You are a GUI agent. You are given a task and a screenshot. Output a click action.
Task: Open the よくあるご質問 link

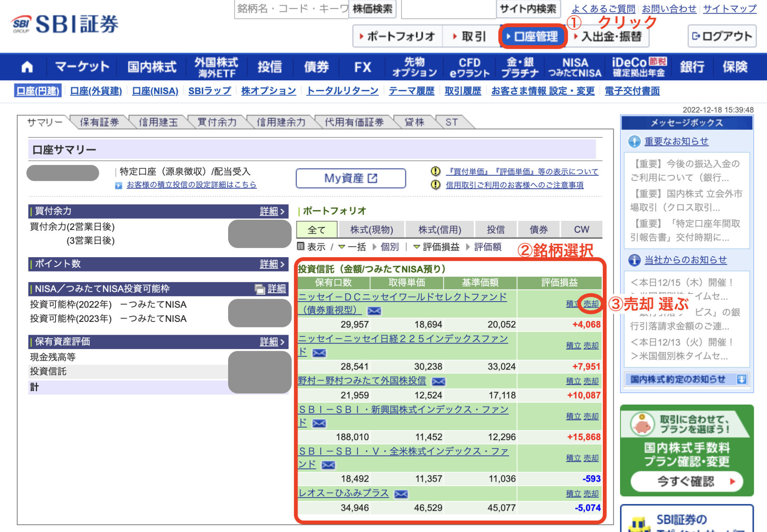[x=603, y=9]
